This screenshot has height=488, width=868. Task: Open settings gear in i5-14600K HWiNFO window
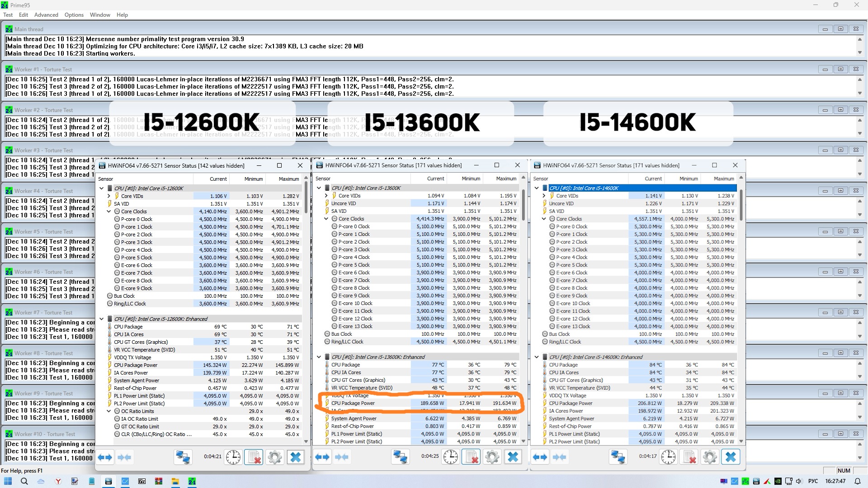click(x=710, y=457)
